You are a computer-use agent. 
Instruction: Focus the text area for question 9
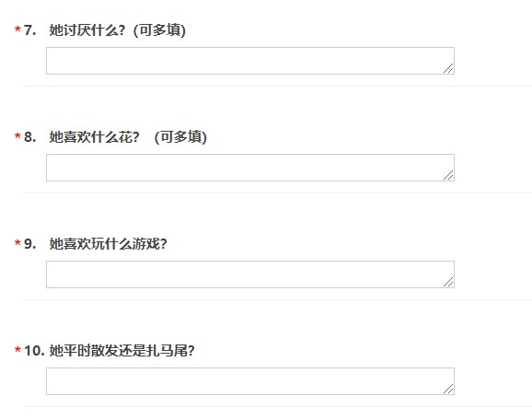[x=250, y=274]
